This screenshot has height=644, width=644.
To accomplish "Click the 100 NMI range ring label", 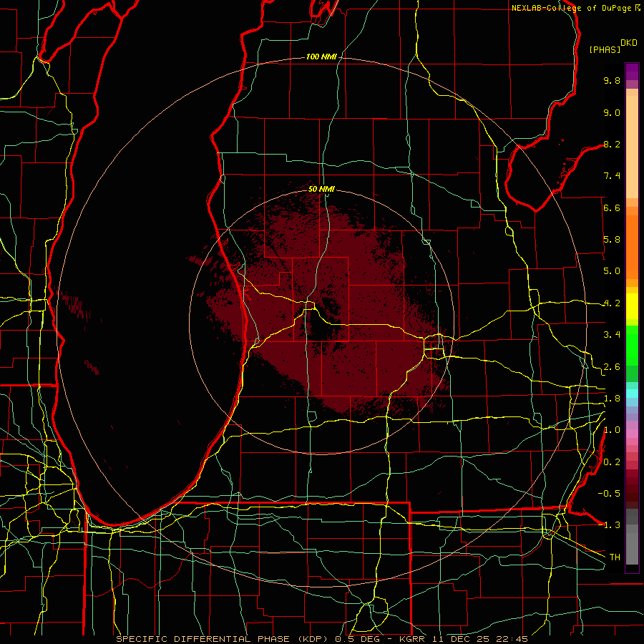I will point(321,57).
